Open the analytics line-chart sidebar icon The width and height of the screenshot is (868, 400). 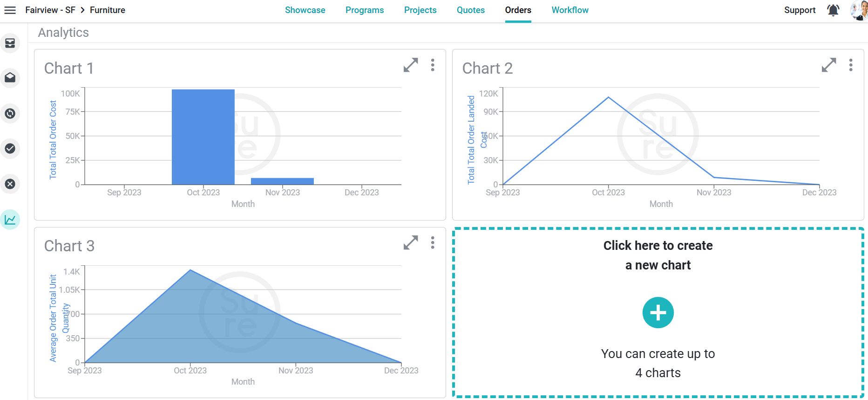click(10, 220)
